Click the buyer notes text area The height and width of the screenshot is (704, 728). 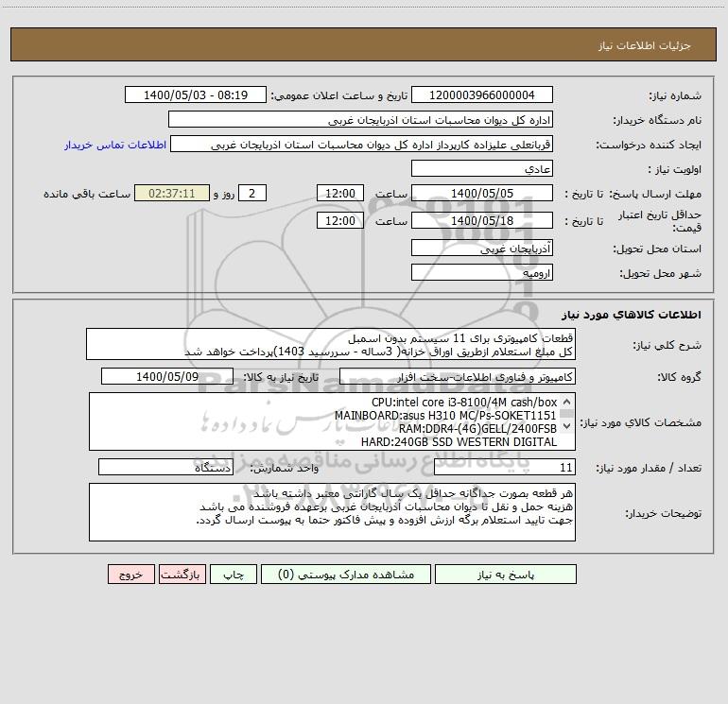click(332, 512)
